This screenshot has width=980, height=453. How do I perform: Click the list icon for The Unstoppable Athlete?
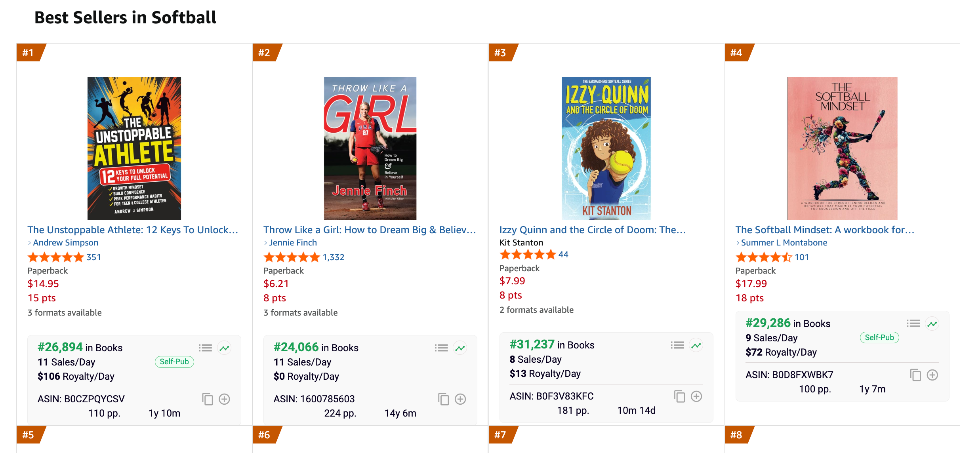(205, 348)
